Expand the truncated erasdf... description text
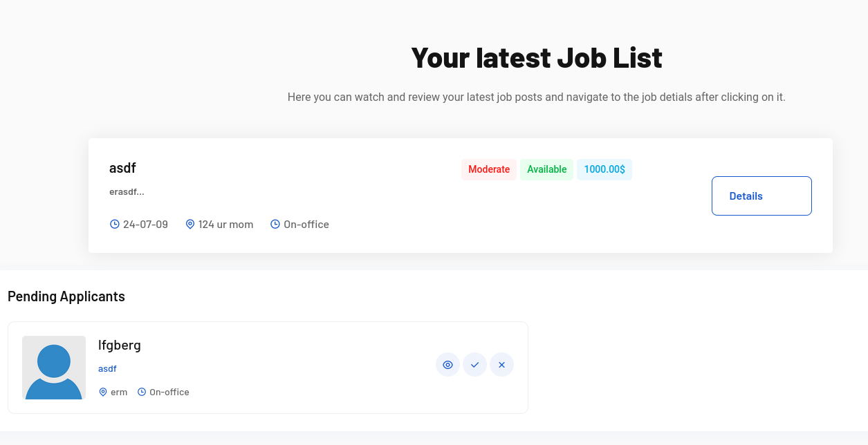The height and width of the screenshot is (445, 868). pos(127,191)
